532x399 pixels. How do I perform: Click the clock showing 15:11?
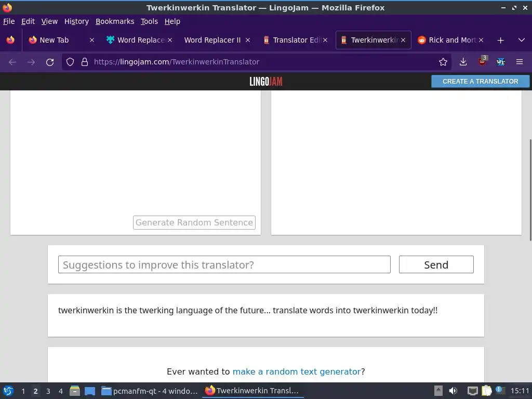[x=520, y=391]
